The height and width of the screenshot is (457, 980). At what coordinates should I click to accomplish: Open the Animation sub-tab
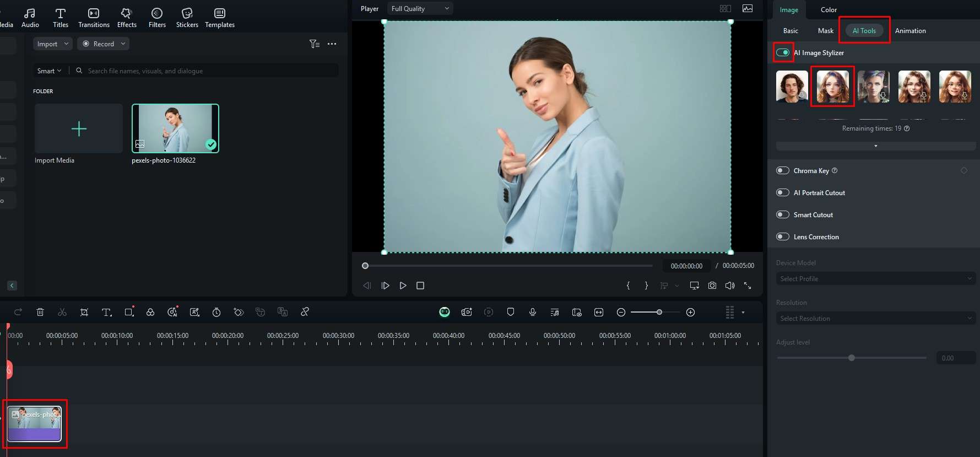point(910,31)
